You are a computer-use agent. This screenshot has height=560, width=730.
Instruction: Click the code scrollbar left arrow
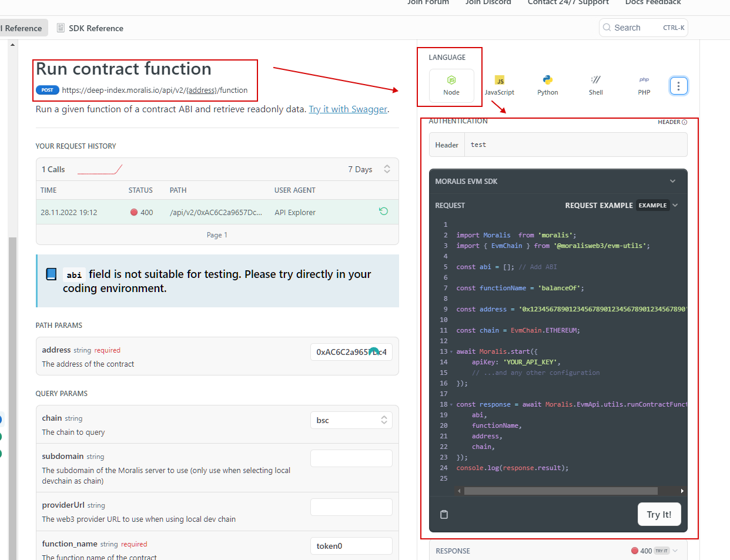459,491
